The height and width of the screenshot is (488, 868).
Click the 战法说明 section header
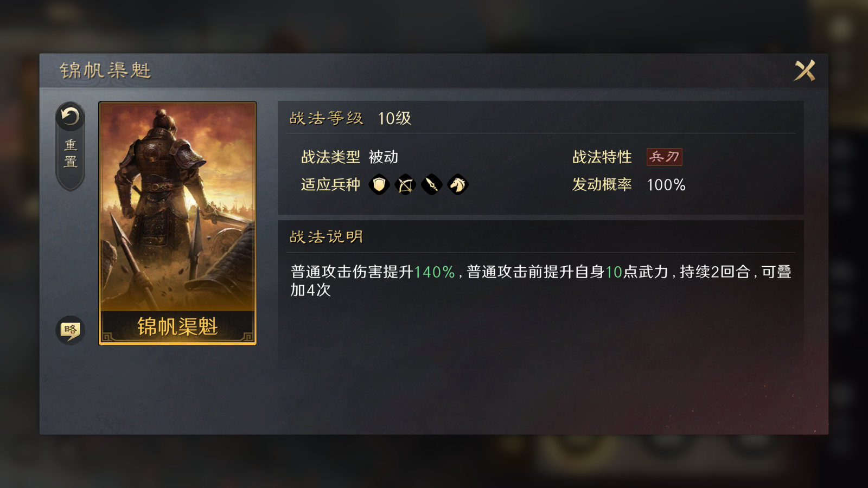click(326, 237)
